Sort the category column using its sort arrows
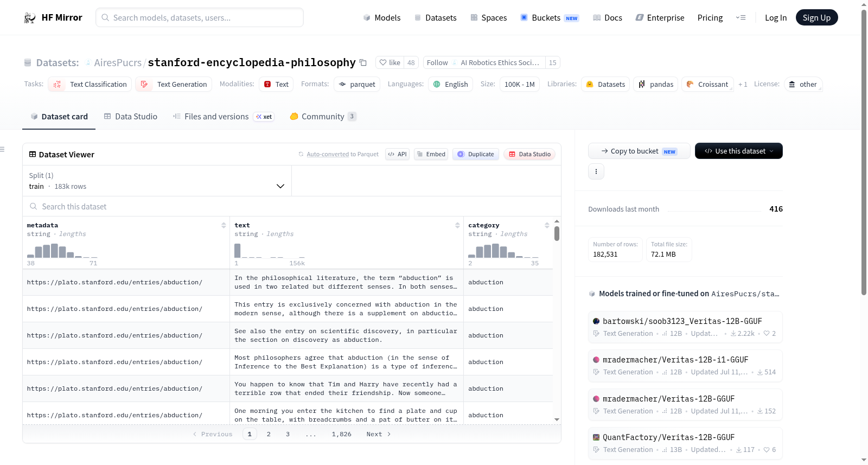The width and height of the screenshot is (868, 465). (547, 225)
